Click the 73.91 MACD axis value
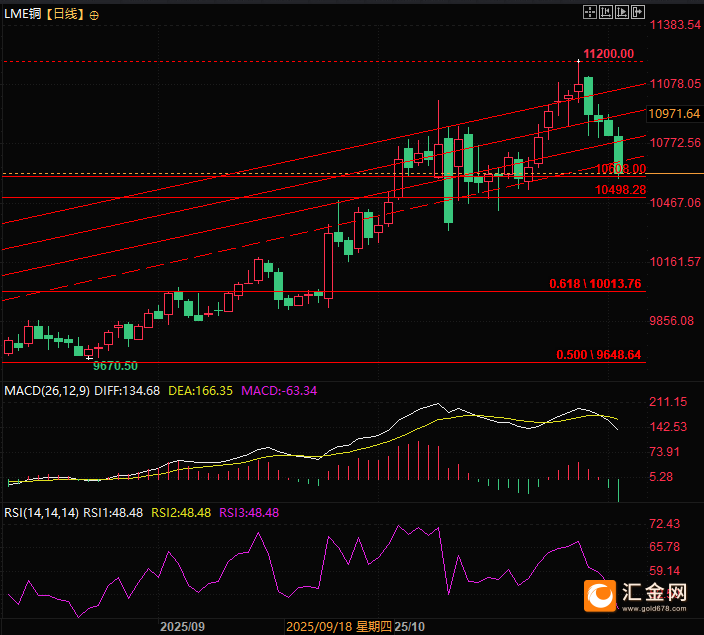Screen dimensions: 704x635 click(x=664, y=452)
